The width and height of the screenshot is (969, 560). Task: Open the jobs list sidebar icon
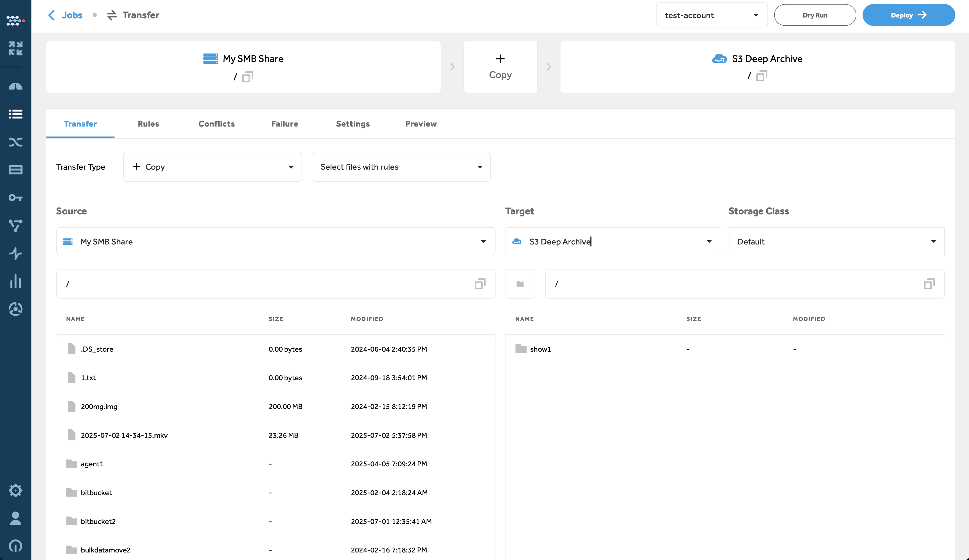pyautogui.click(x=15, y=114)
